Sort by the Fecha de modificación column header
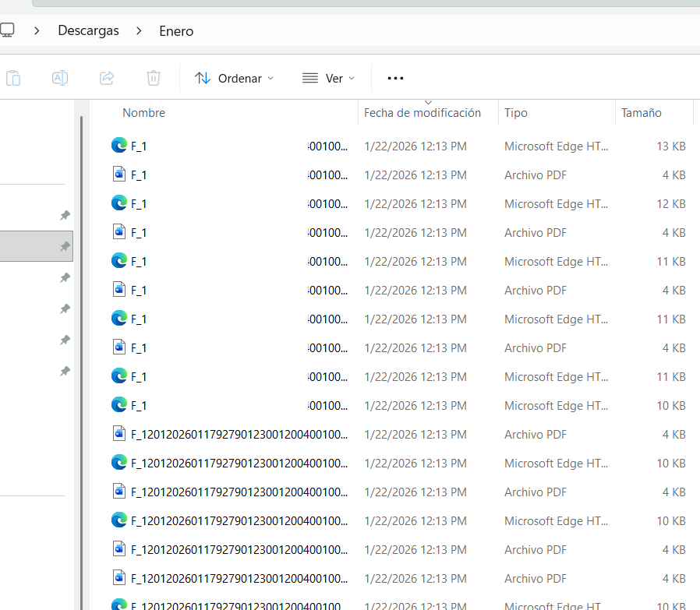 (422, 113)
